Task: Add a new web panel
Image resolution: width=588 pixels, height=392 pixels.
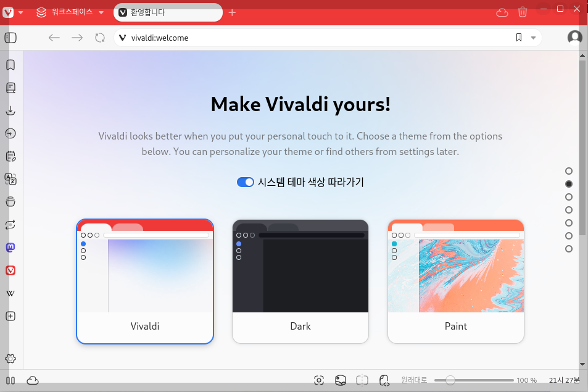Action: point(10,316)
